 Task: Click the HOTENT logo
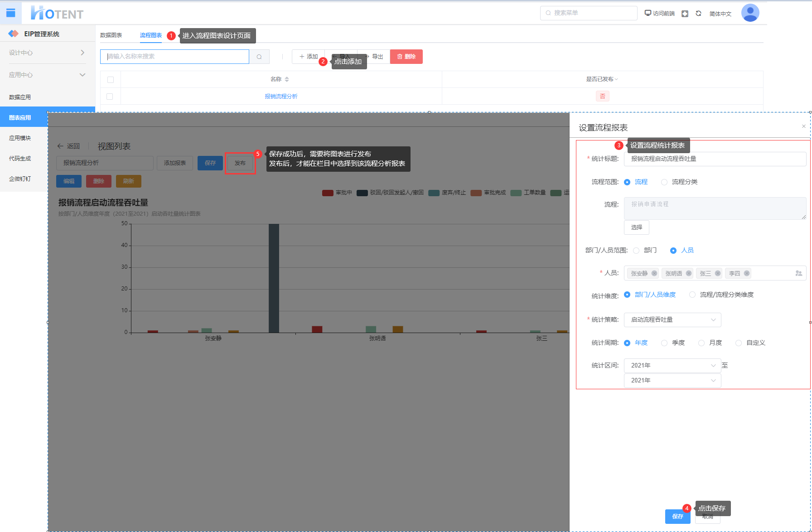click(57, 13)
